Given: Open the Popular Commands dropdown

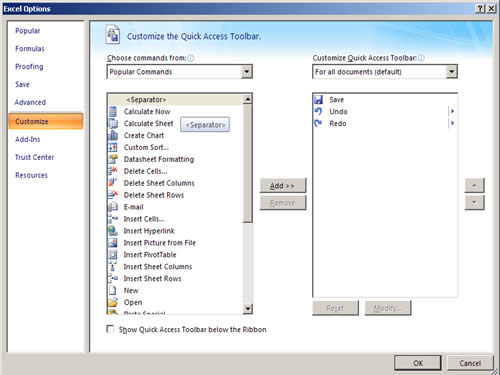Looking at the screenshot, I should click(x=247, y=72).
